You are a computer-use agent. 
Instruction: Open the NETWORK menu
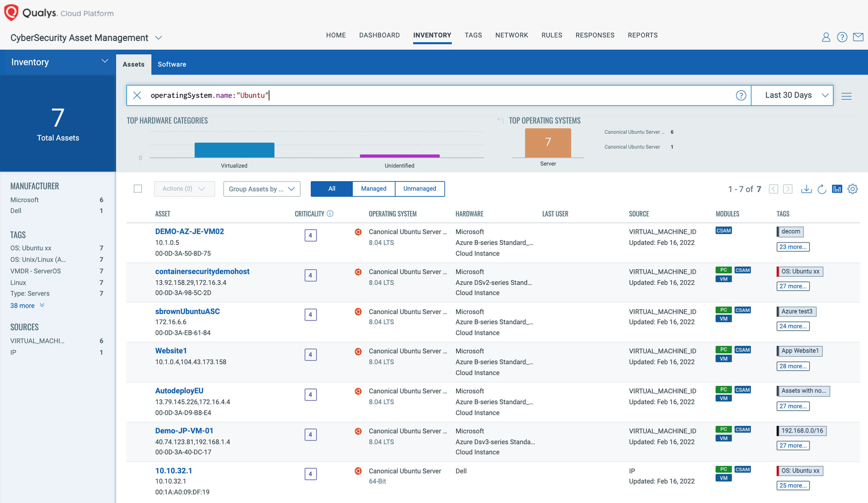pos(512,35)
